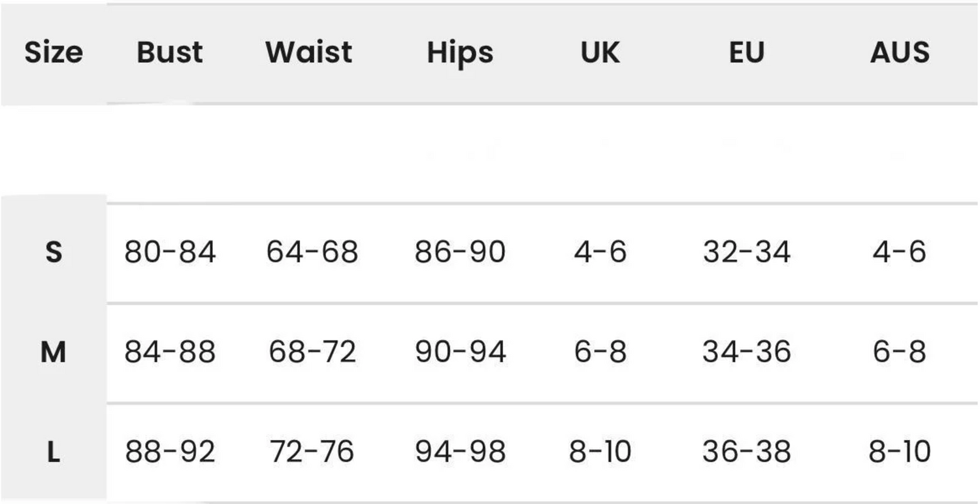Click bust measurement 88-92 for size L
The height and width of the screenshot is (504, 980).
pyautogui.click(x=170, y=452)
